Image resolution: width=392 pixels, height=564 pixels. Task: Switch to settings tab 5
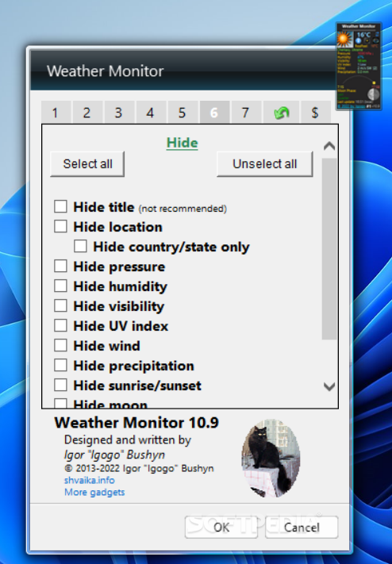(x=183, y=112)
